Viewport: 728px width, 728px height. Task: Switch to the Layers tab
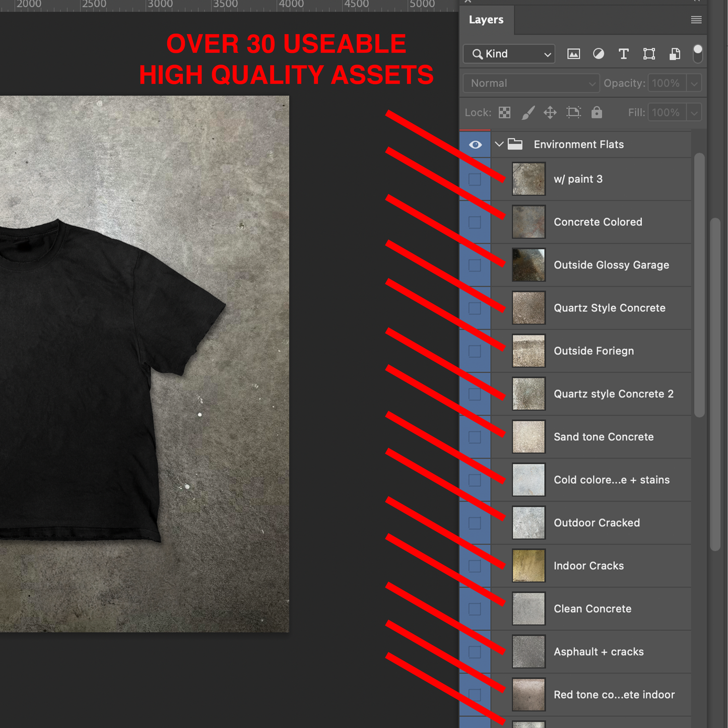click(x=486, y=20)
